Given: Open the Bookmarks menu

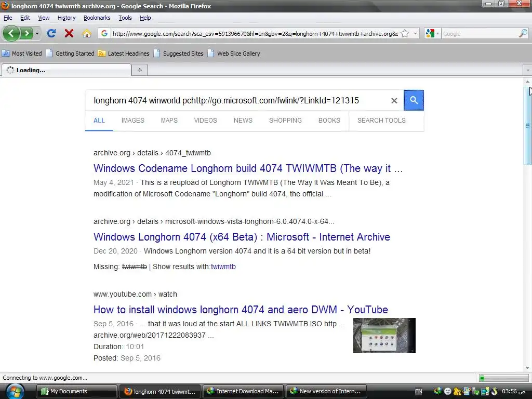Looking at the screenshot, I should click(97, 18).
